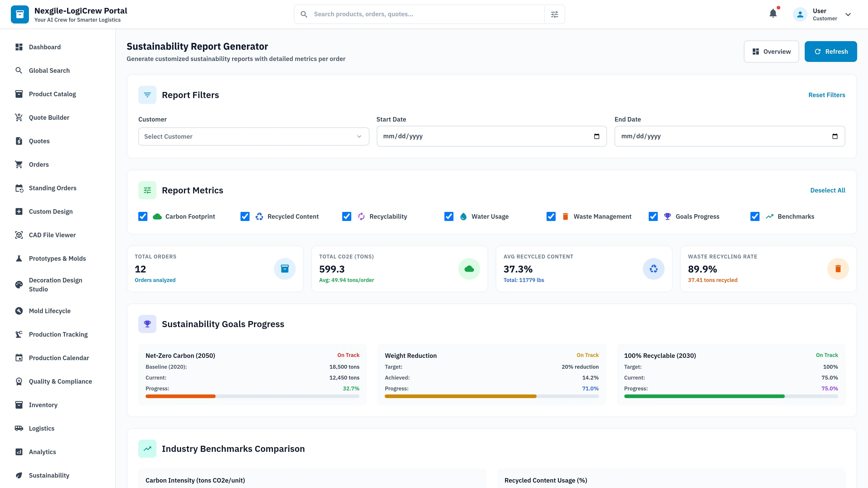Open the CAD File Viewer sidebar icon
This screenshot has width=868, height=488.
[x=19, y=235]
